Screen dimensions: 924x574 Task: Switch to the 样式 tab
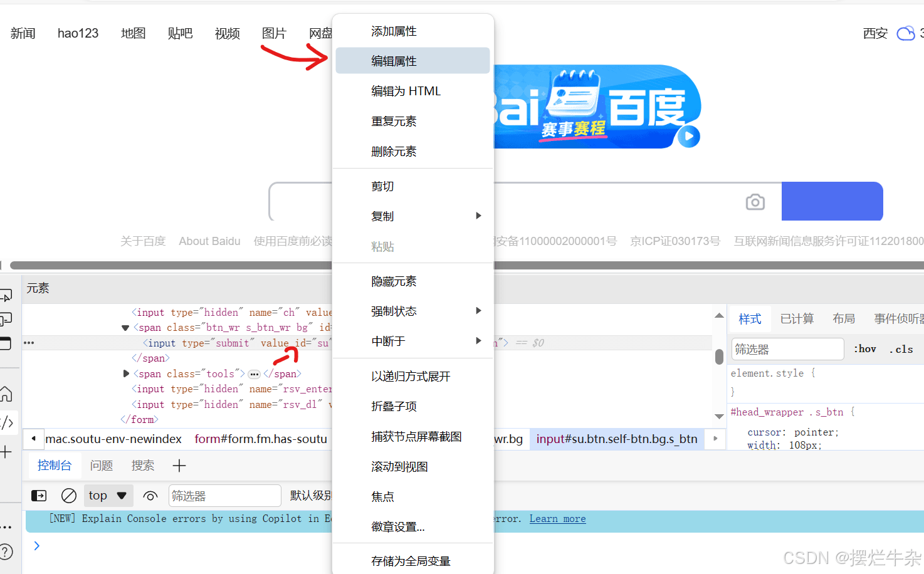pos(750,319)
